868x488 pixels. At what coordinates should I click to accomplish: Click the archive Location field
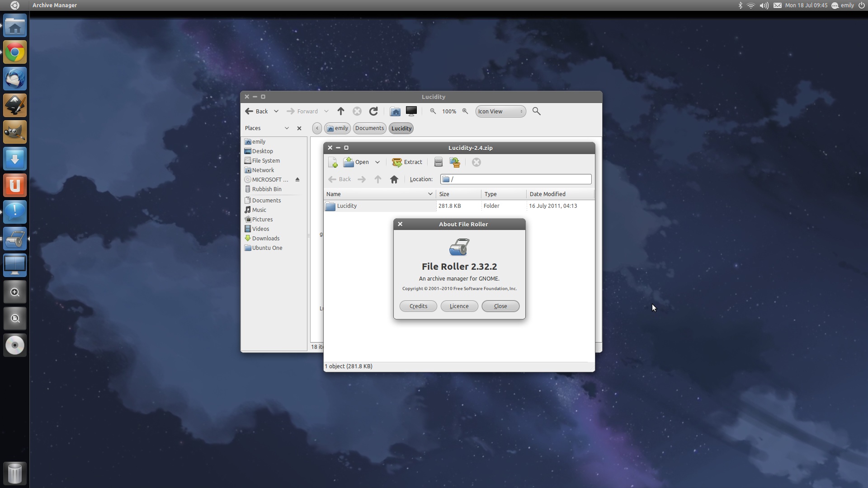[516, 179]
